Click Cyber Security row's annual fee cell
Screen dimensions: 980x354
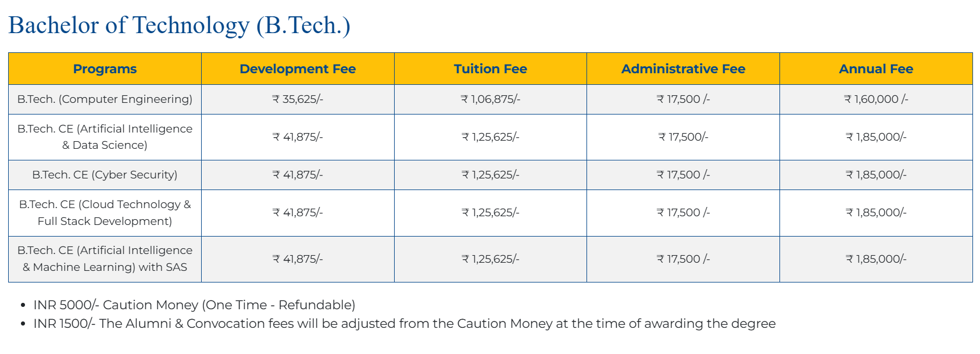pos(876,175)
